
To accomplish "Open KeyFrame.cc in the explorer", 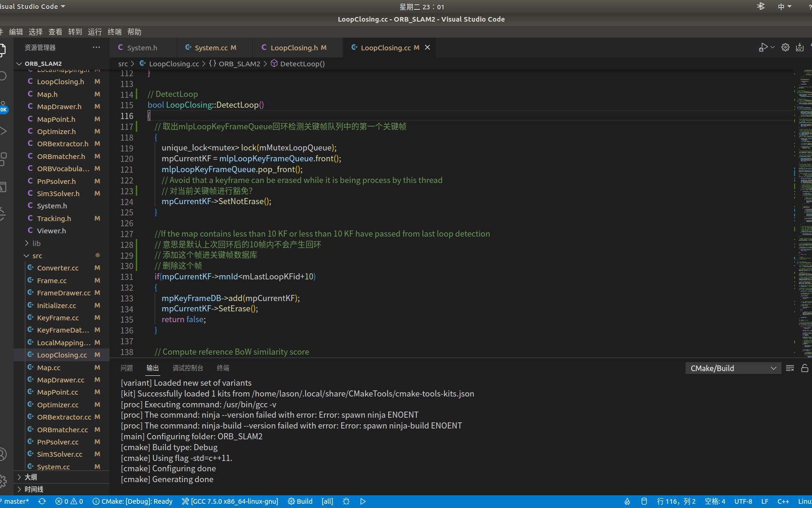I will pyautogui.click(x=62, y=318).
